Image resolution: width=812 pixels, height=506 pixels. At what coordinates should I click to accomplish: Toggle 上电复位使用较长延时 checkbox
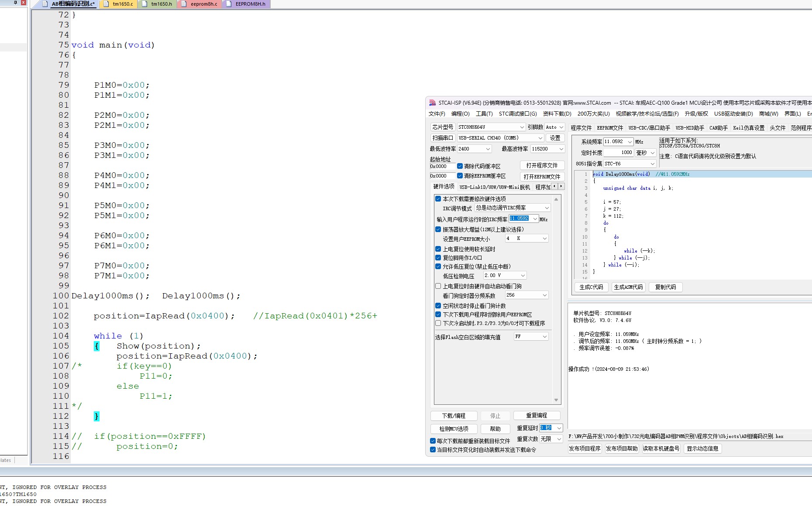tap(438, 249)
